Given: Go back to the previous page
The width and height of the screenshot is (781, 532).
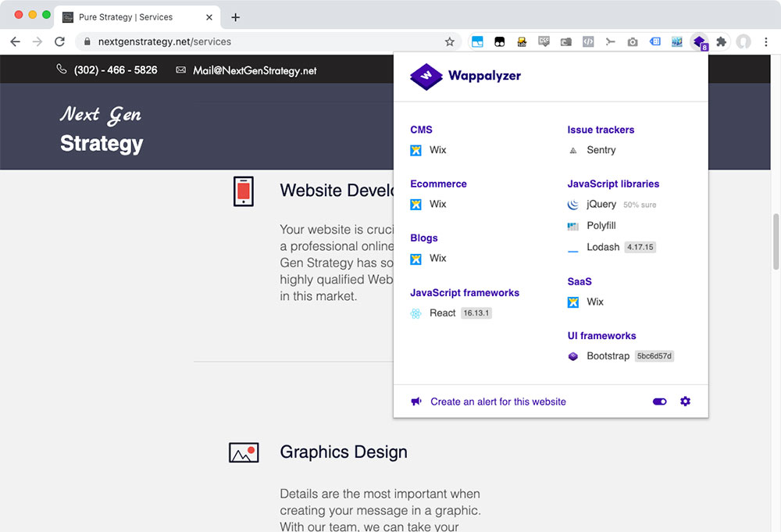Looking at the screenshot, I should [16, 42].
